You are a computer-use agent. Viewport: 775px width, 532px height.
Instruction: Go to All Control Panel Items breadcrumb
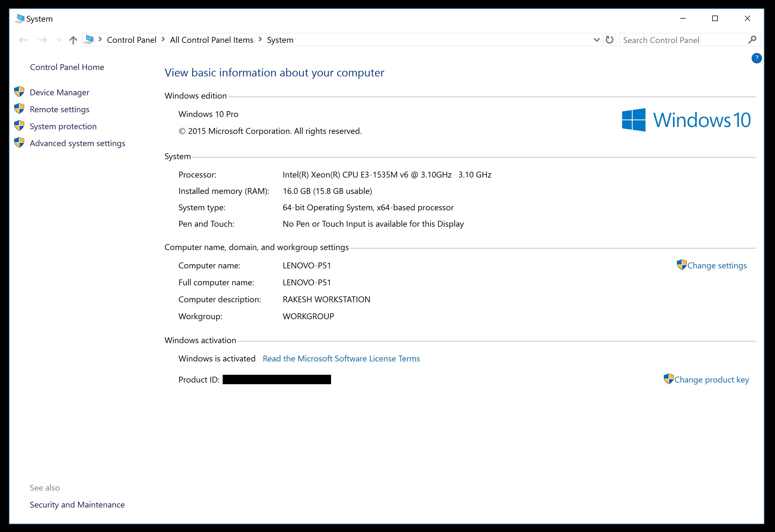click(212, 40)
